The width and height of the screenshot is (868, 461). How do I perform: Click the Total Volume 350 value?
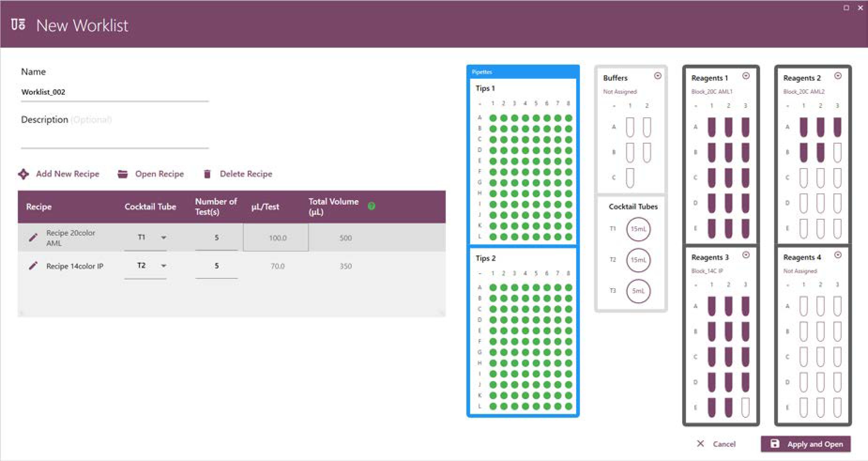tap(346, 266)
